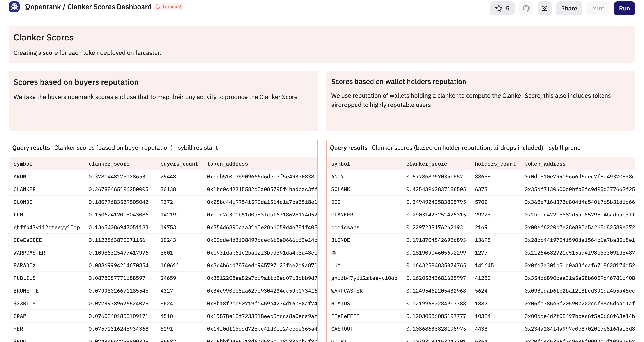644x342 pixels.
Task: Sort left table by clanker_score column
Action: pyautogui.click(x=109, y=164)
